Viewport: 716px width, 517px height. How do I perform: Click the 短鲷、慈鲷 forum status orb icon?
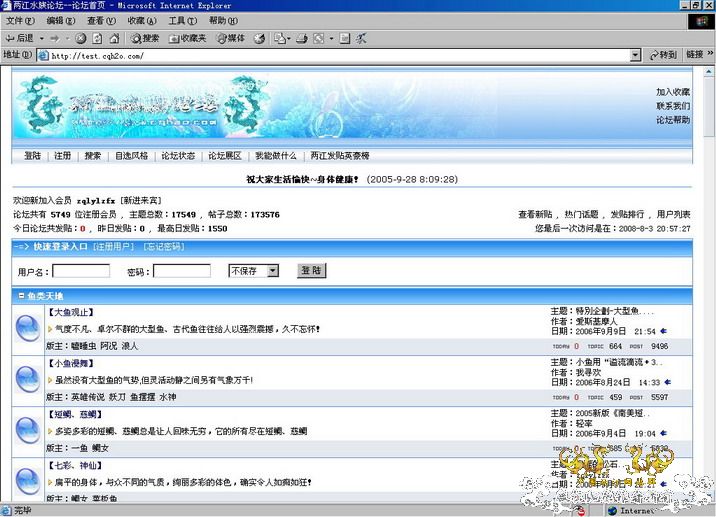(x=28, y=430)
